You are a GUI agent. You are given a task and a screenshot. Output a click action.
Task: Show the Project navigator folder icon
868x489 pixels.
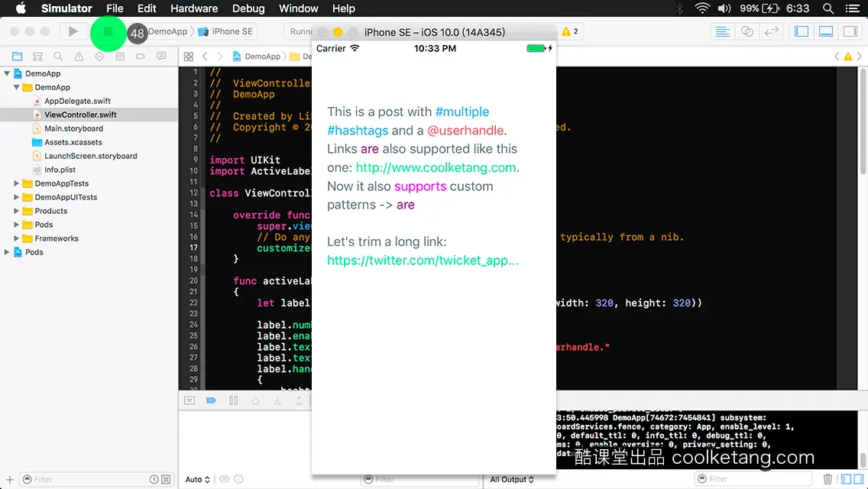coord(17,57)
